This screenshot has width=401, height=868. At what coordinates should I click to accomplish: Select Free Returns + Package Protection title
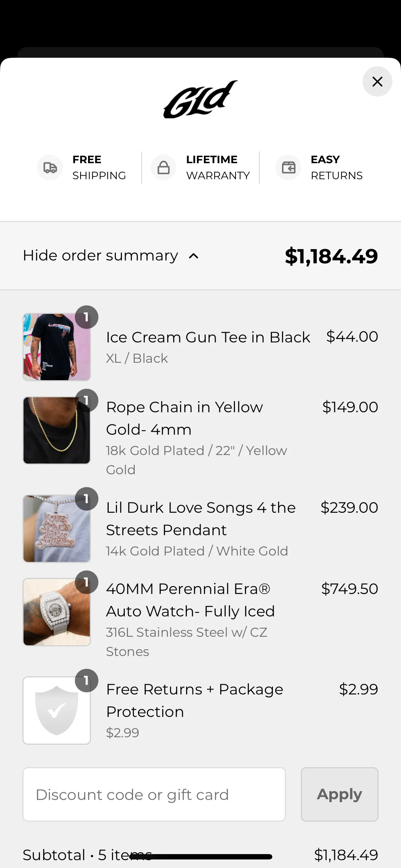(x=195, y=701)
